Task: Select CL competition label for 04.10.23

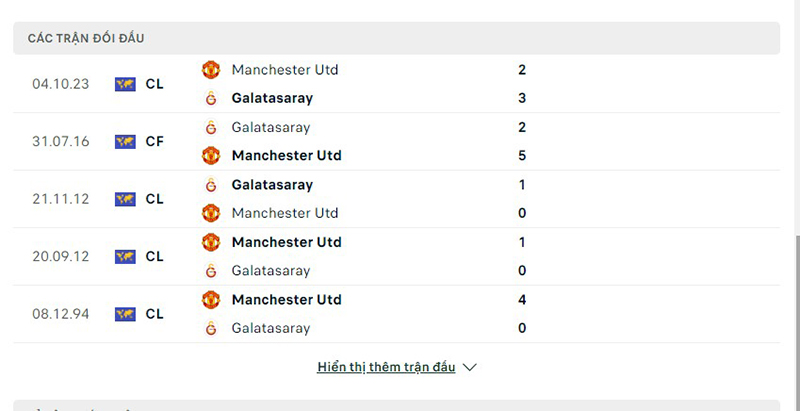Action: (x=154, y=84)
